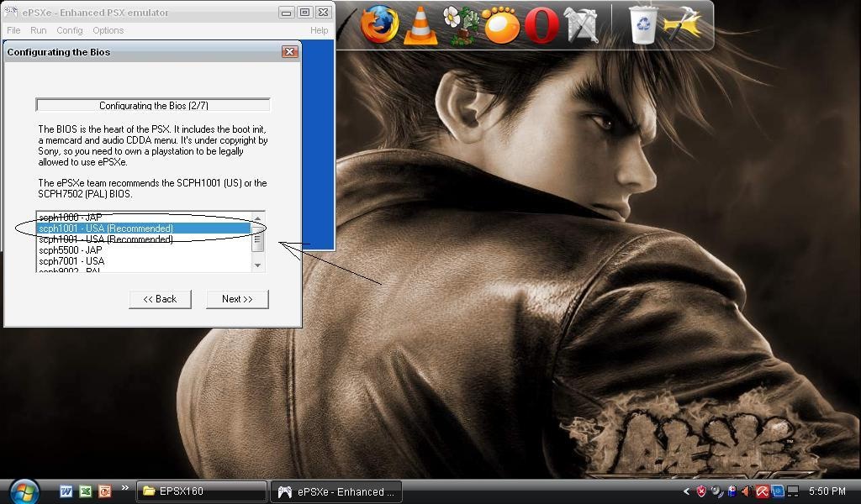This screenshot has width=861, height=504.
Task: Launch the Opera browser from the dock
Action: click(541, 25)
